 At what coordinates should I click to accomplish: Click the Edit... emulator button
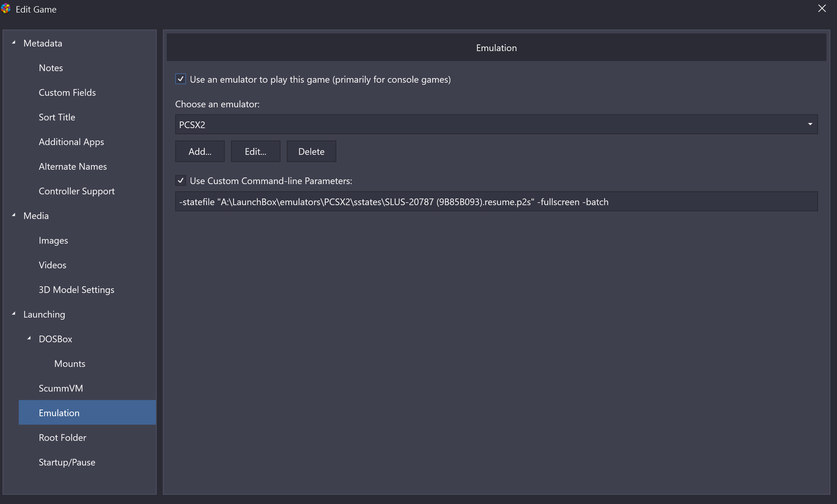click(x=255, y=151)
